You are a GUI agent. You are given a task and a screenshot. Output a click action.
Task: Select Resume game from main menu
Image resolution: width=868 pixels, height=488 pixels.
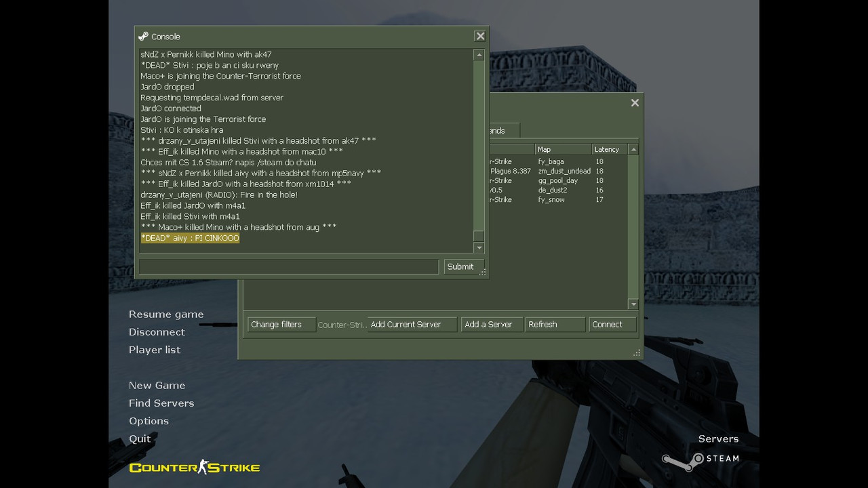pos(166,314)
